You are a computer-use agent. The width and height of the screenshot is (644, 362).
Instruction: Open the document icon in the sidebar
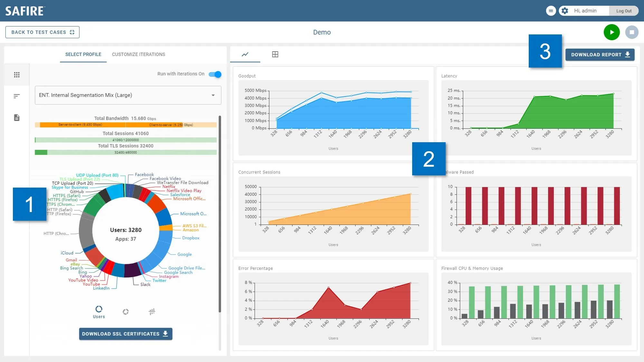tap(17, 117)
